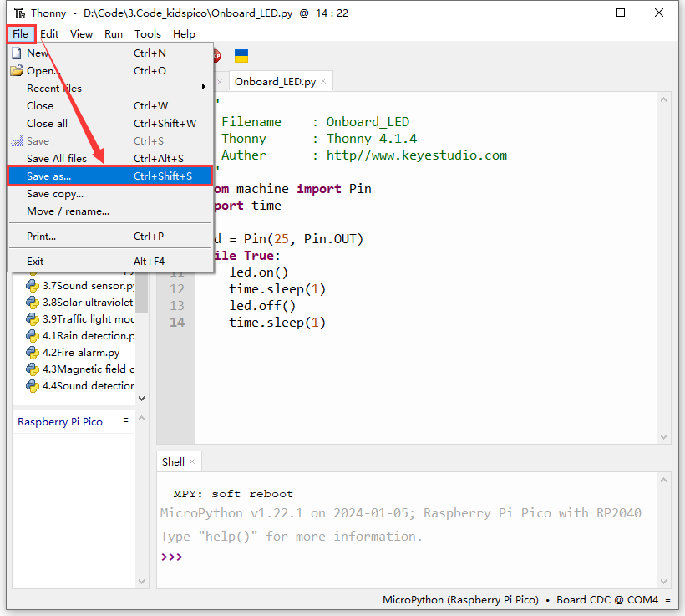Image resolution: width=685 pixels, height=616 pixels.
Task: Click the http//www.keyestudio.com text
Action: (417, 155)
